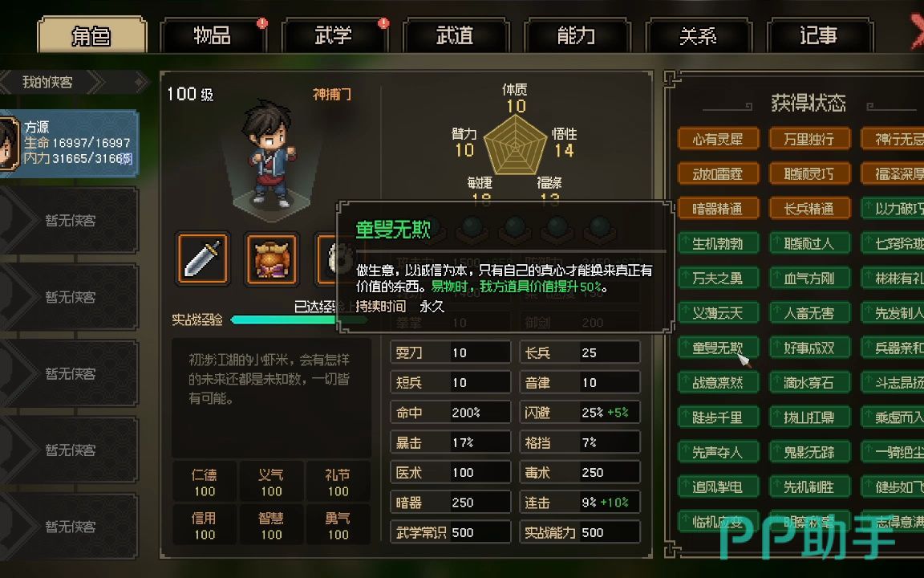
Task: Select the last empty 暂无侠客 slot
Action: coord(69,527)
